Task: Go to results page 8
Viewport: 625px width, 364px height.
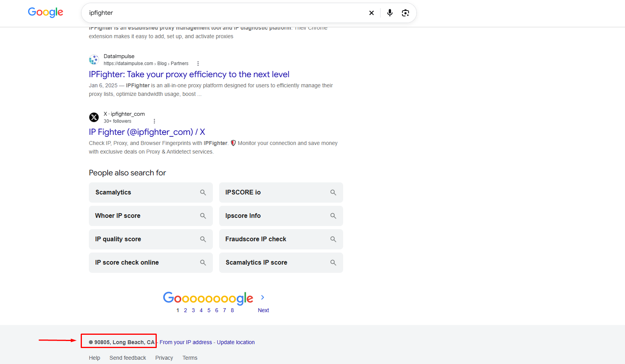Action: [x=232, y=310]
